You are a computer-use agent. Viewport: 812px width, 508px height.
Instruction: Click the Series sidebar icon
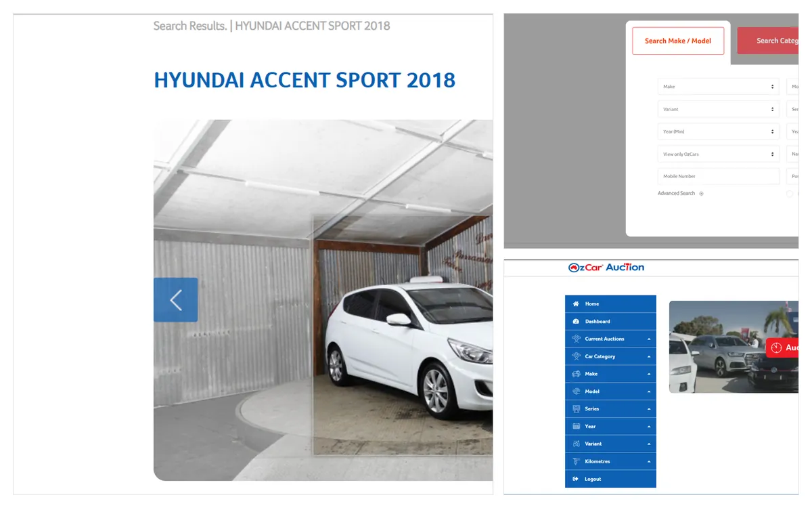coord(576,409)
